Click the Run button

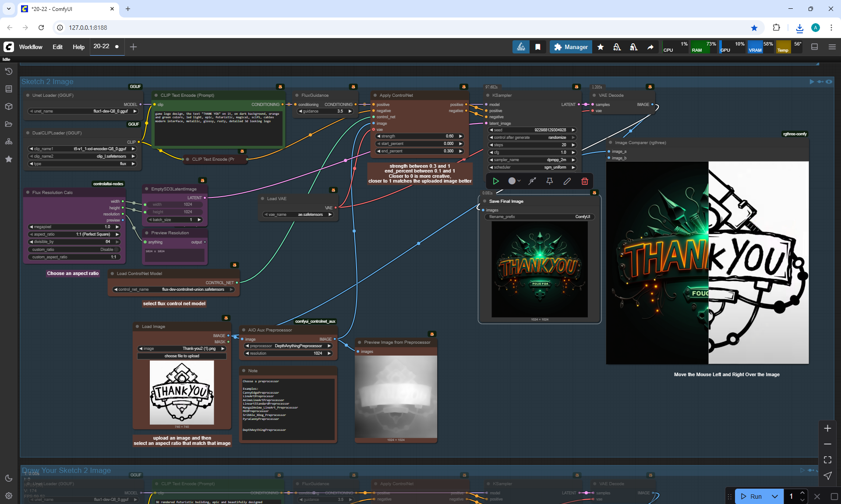(x=752, y=496)
